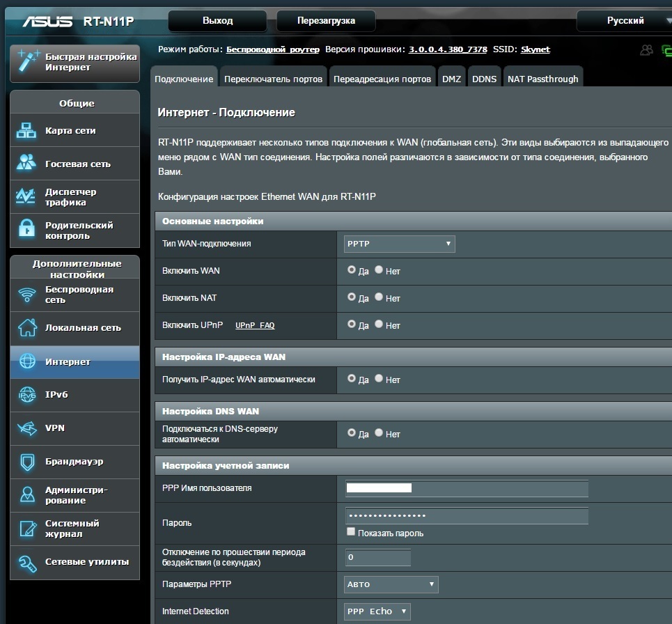Click the Network Map icon beside Карта сети

[26, 130]
